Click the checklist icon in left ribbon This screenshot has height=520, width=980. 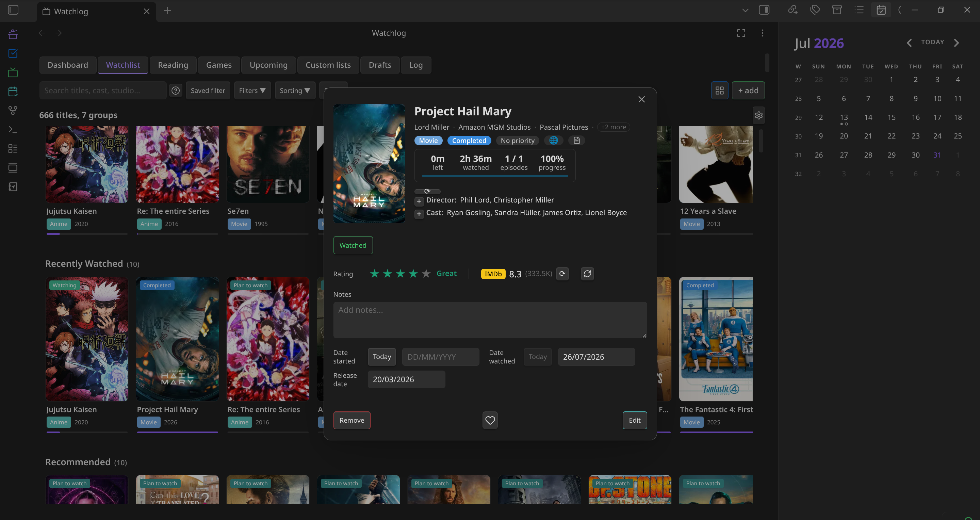tap(13, 149)
